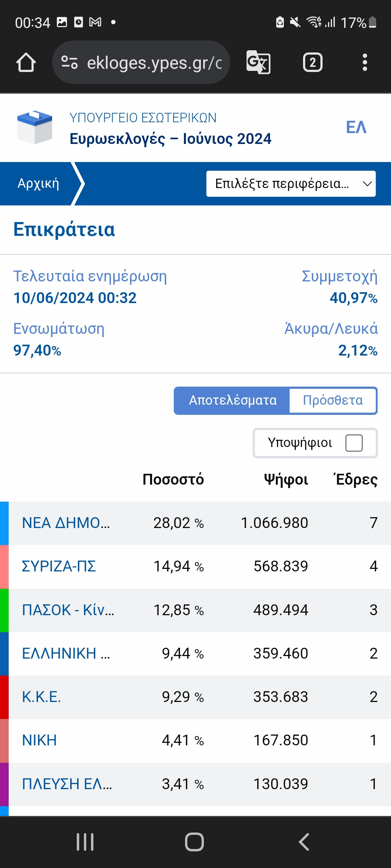Screen dimensions: 391x868
Task: Open Android recent apps button
Action: (85, 842)
